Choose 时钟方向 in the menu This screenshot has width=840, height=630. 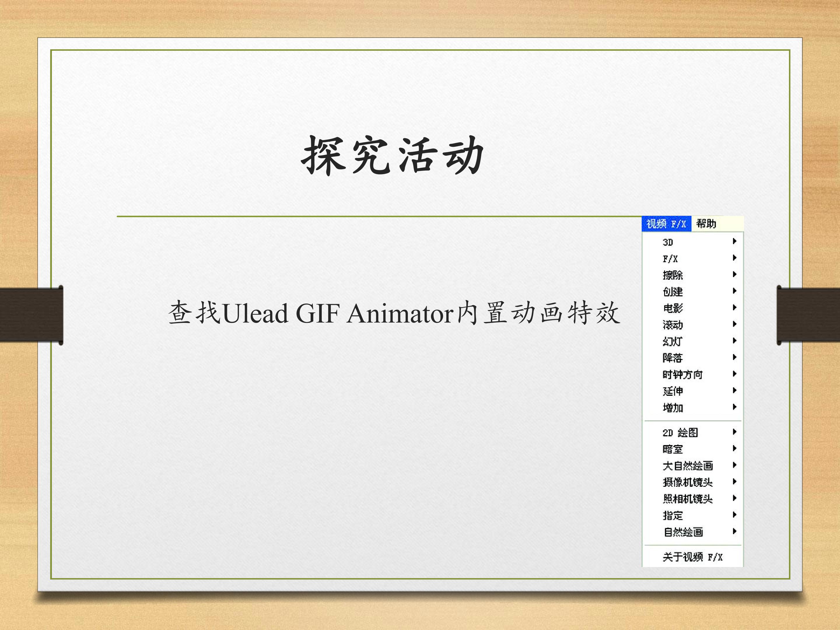tap(692, 374)
